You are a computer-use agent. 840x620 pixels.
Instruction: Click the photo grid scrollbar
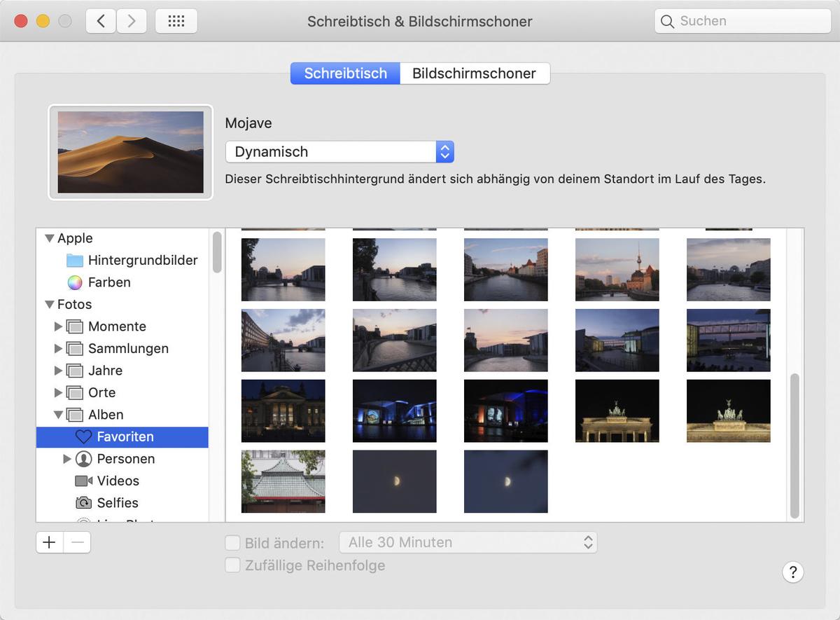coord(794,446)
